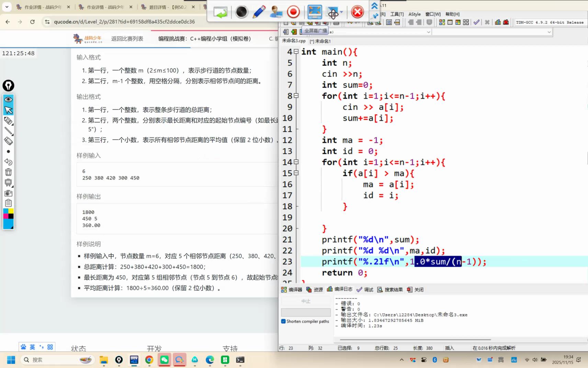The height and width of the screenshot is (368, 588).
Task: Collapse the floating toolbar with double chevron
Action: coord(374,5)
